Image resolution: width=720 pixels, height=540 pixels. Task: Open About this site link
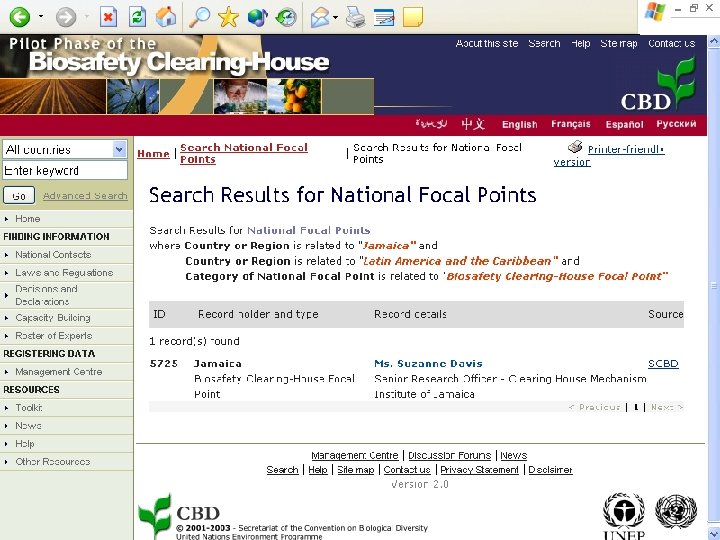click(487, 44)
